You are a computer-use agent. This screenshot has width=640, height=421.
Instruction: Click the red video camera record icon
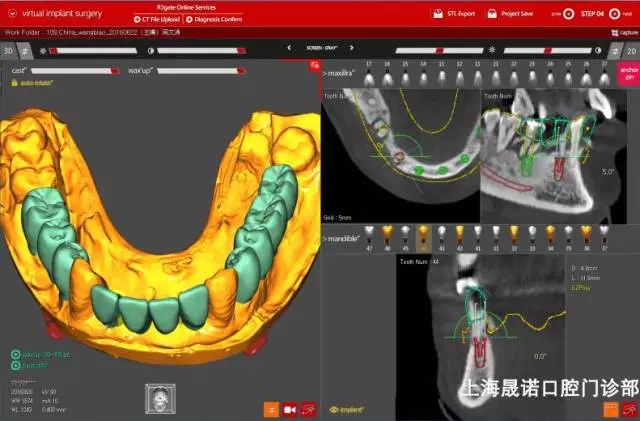290,408
